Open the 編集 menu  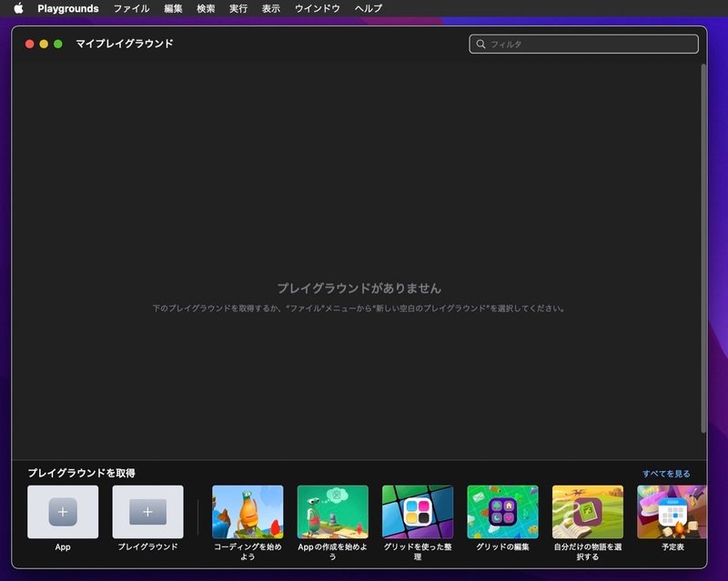(173, 8)
